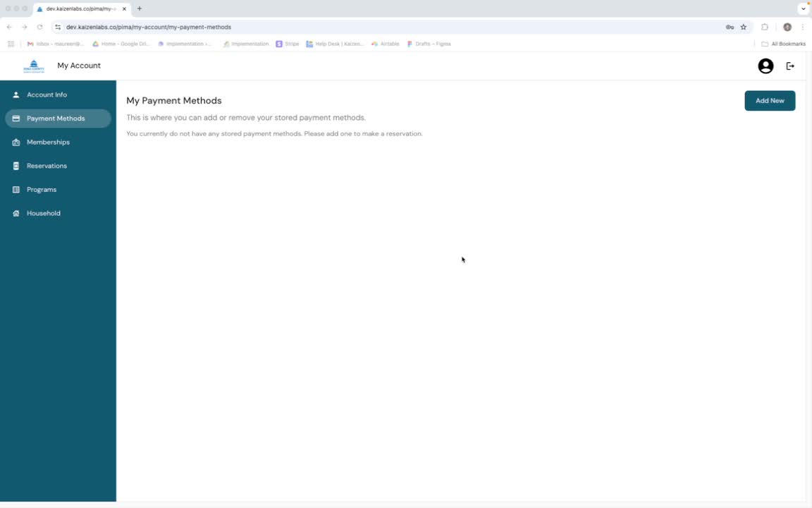
Task: Open the Stripe bookmark
Action: [288, 44]
